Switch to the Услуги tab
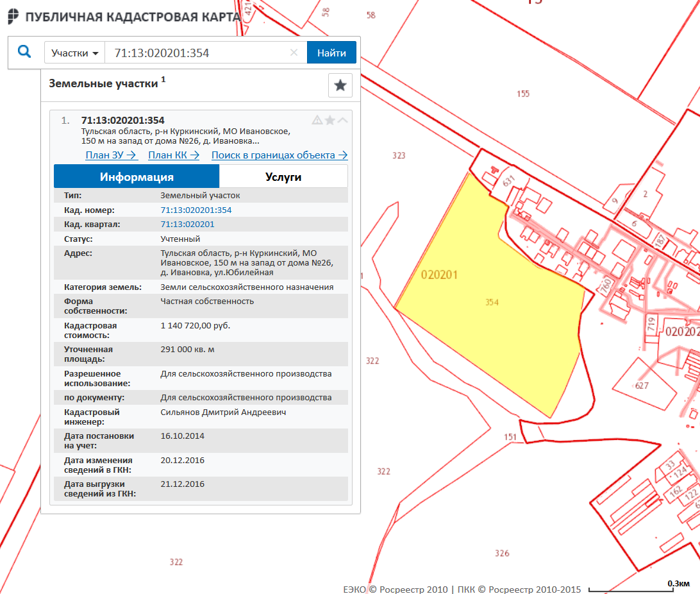The height and width of the screenshot is (594, 700). click(x=283, y=176)
